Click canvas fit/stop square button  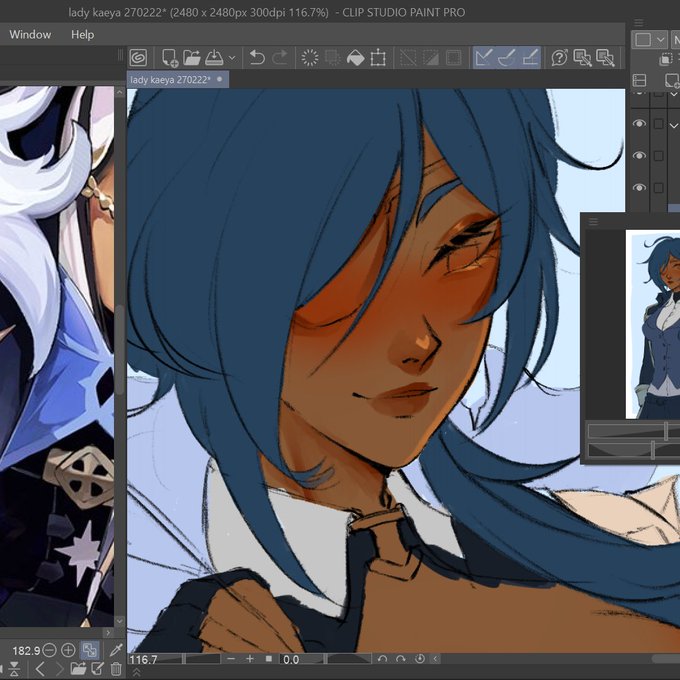269,659
